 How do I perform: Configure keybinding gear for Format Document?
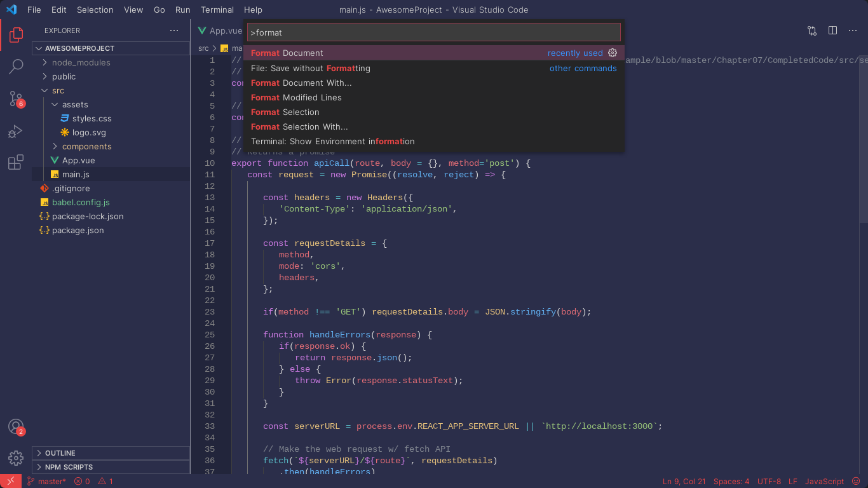pos(613,53)
